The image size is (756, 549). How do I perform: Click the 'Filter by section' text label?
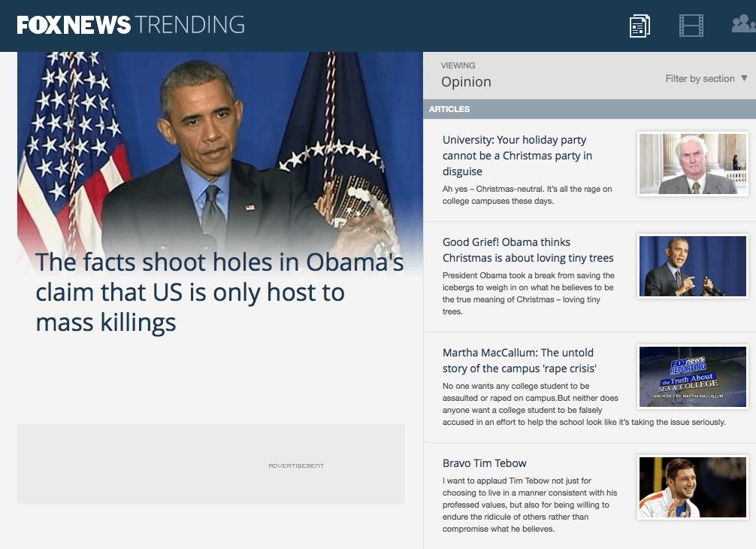[x=699, y=78]
